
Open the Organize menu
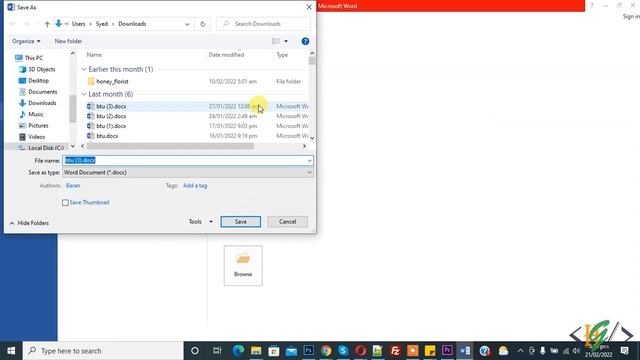(x=26, y=41)
